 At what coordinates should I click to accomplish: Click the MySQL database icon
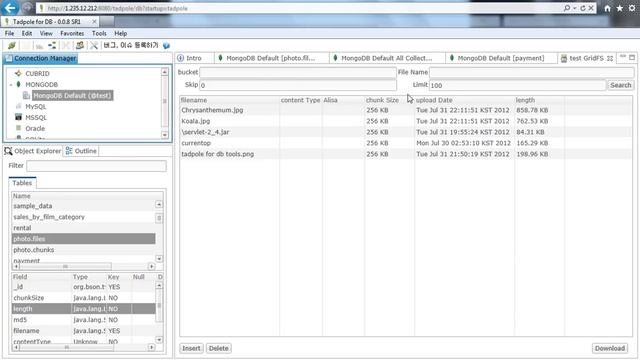18,106
